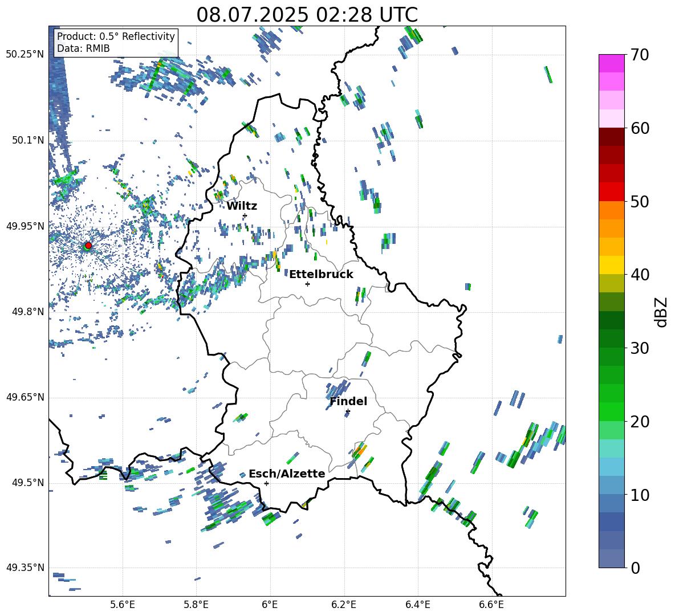675x616 pixels.
Task: Click the Product: 0.5° Reflectivity text
Action: [x=116, y=36]
